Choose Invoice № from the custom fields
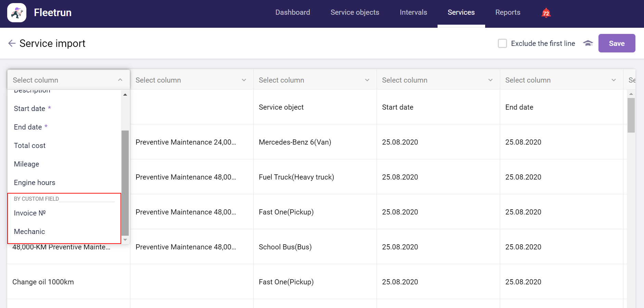 (x=30, y=213)
